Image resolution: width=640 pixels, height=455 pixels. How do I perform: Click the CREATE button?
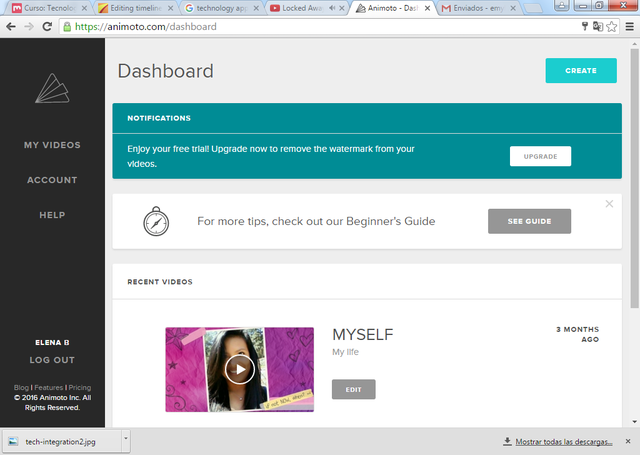581,71
